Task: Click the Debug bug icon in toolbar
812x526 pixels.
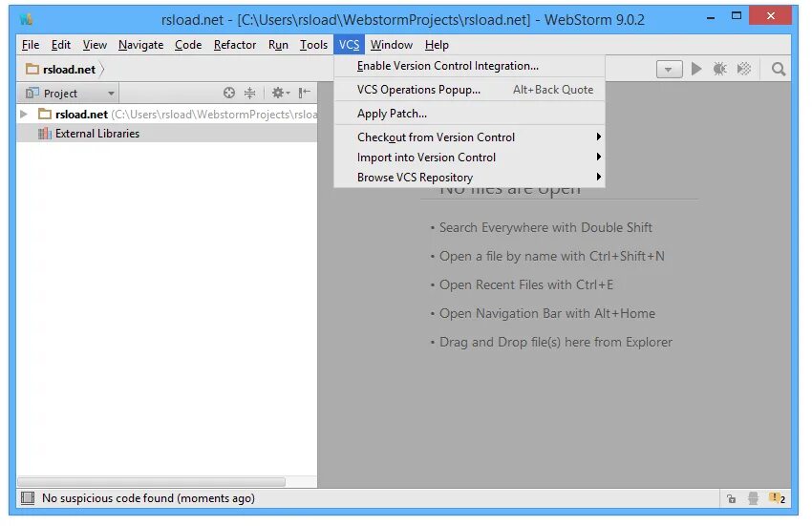Action: pyautogui.click(x=719, y=69)
